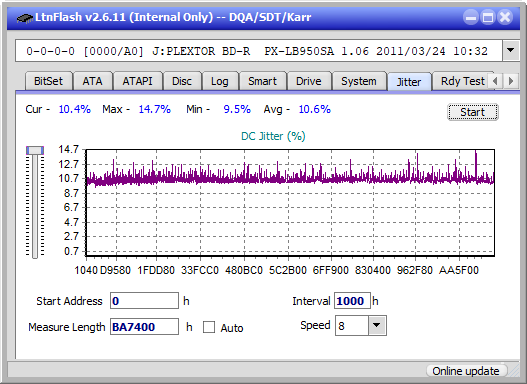Select the Interval value field
The image size is (527, 384).
click(x=352, y=301)
